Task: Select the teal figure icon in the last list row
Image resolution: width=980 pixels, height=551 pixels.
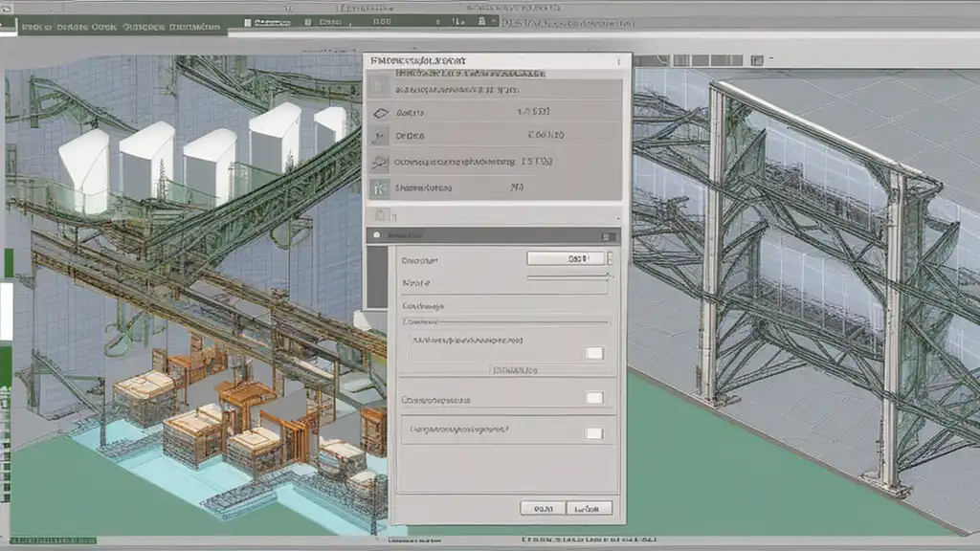Action: pyautogui.click(x=380, y=187)
